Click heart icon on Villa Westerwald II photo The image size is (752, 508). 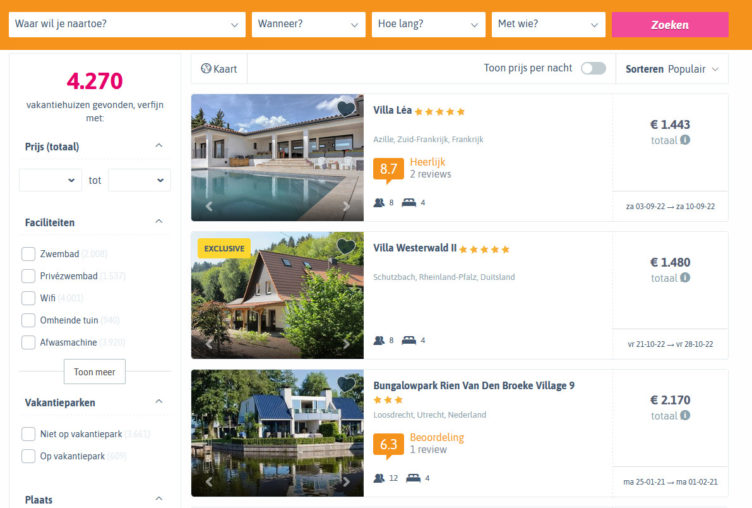346,246
